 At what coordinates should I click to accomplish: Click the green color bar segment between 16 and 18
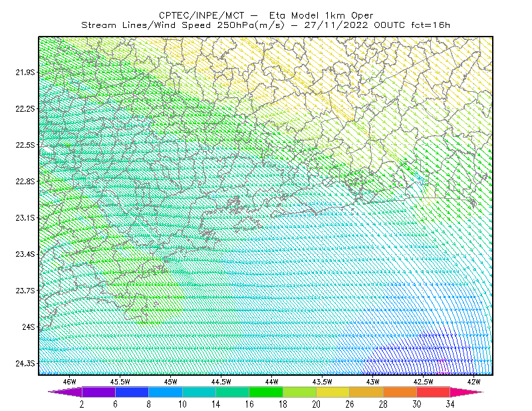pyautogui.click(x=266, y=392)
